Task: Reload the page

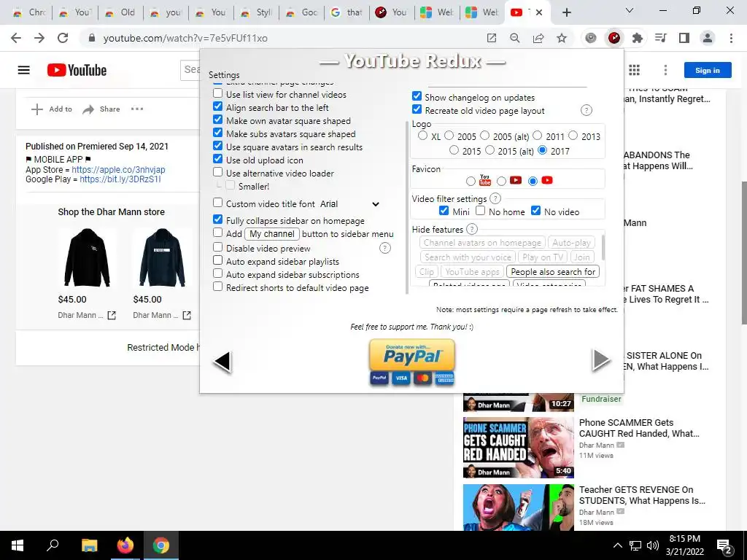Action: coord(63,38)
